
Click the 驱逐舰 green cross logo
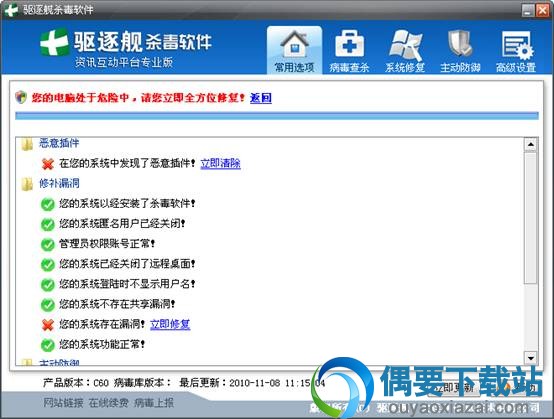pos(54,42)
